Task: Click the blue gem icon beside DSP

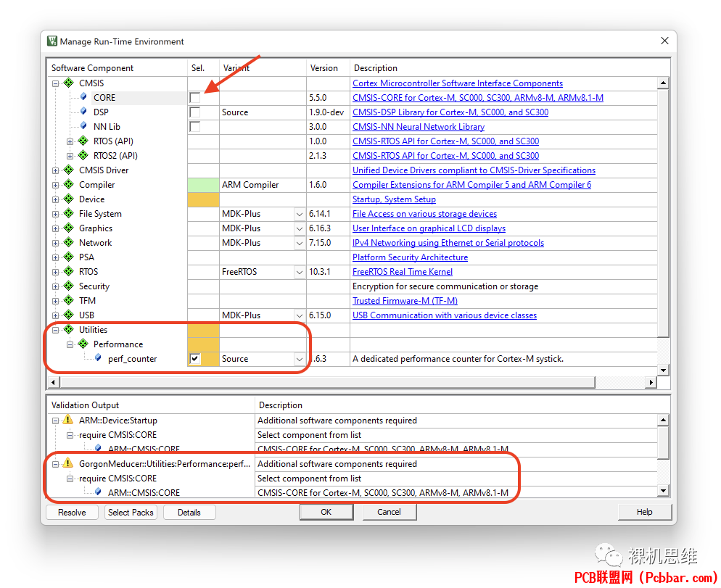Action: pyautogui.click(x=83, y=112)
